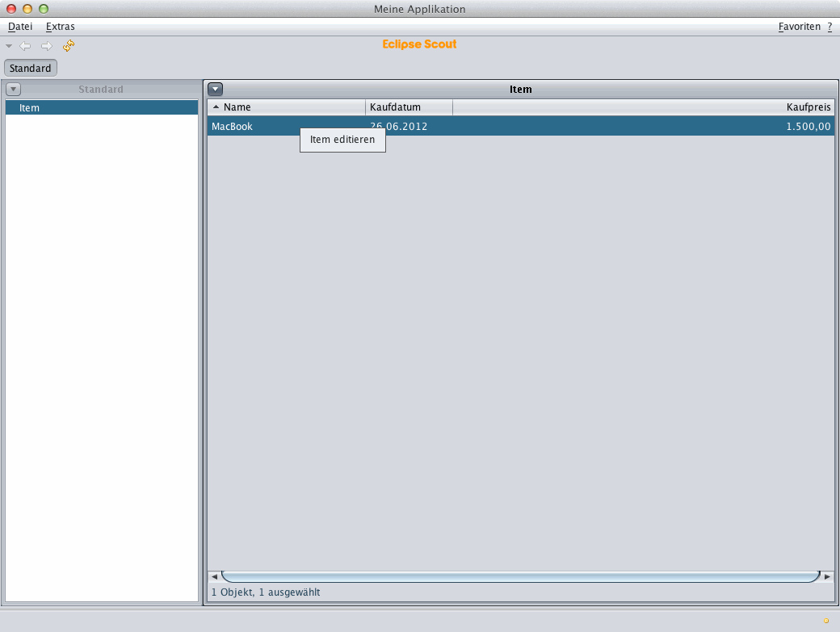Expand the Standard panel dropdown arrow

click(13, 90)
